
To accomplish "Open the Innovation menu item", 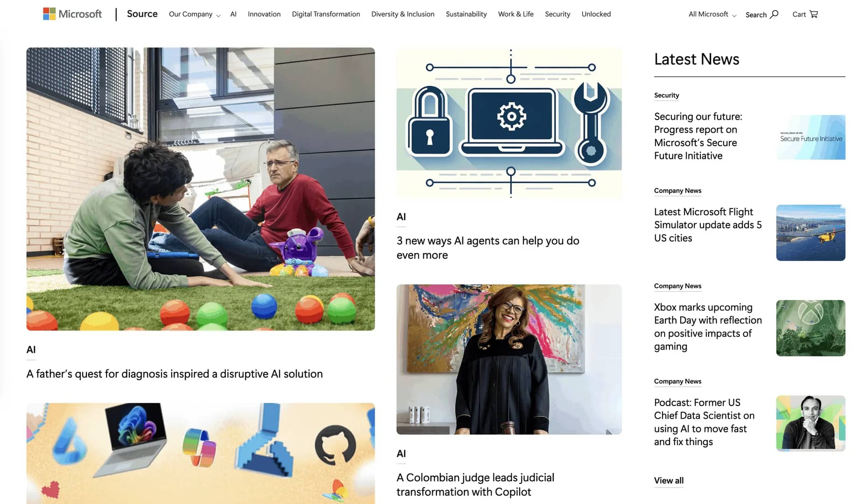I will point(264,14).
